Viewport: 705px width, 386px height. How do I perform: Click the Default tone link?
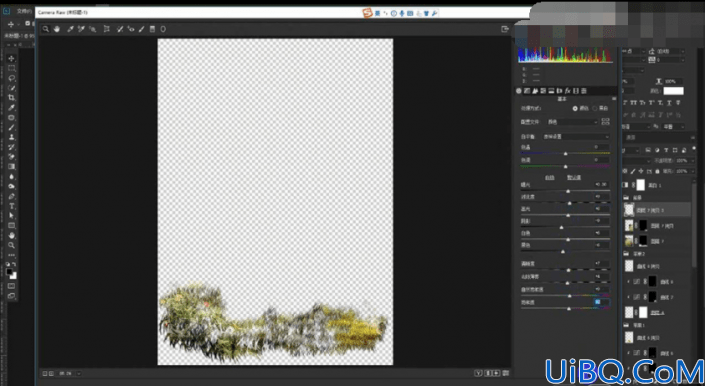point(574,177)
